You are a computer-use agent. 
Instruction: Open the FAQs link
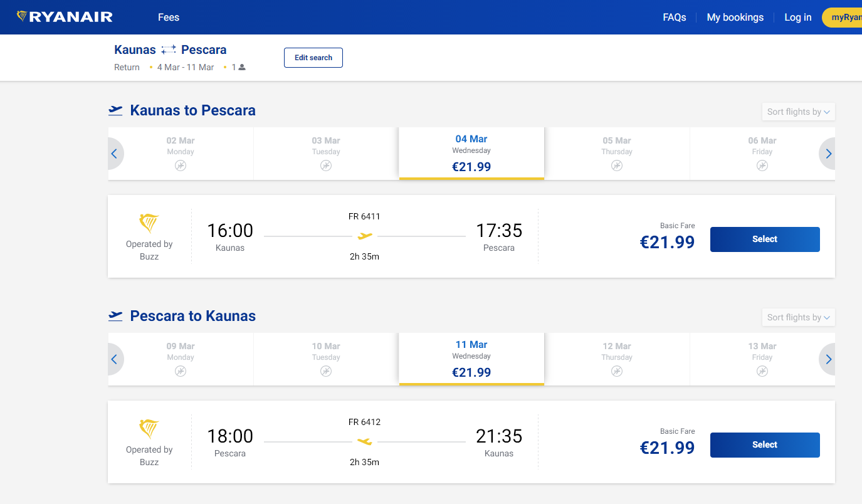(x=674, y=18)
